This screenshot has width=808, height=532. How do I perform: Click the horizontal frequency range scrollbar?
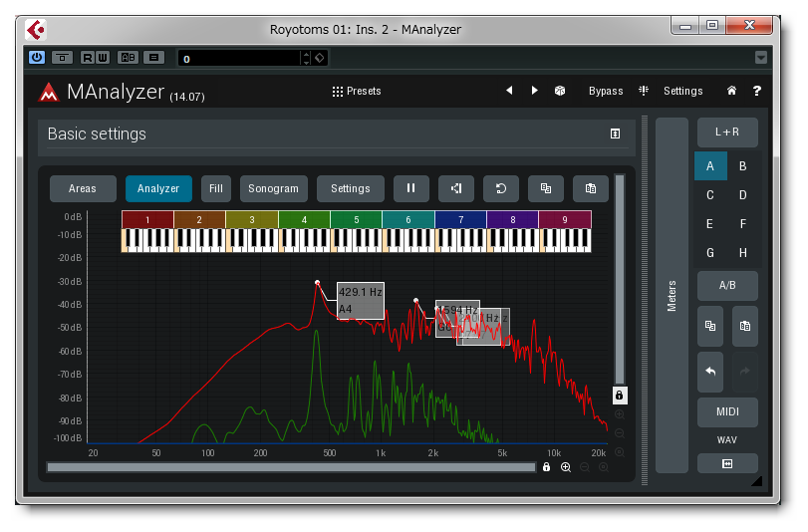[291, 467]
